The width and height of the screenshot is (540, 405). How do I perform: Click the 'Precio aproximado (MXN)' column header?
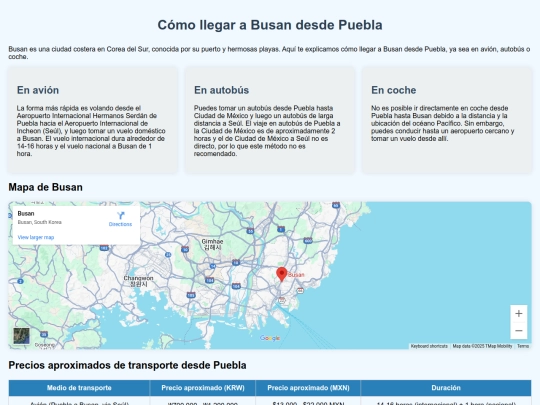pos(308,388)
